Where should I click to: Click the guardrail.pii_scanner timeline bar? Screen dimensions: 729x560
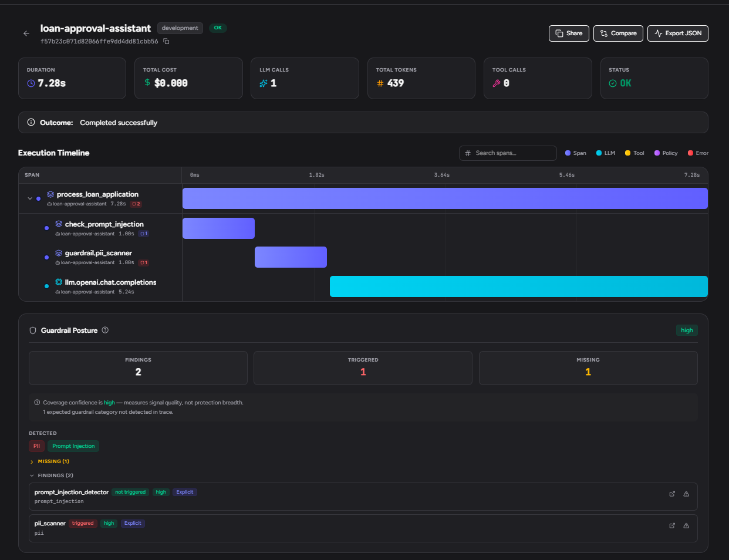[x=291, y=257]
